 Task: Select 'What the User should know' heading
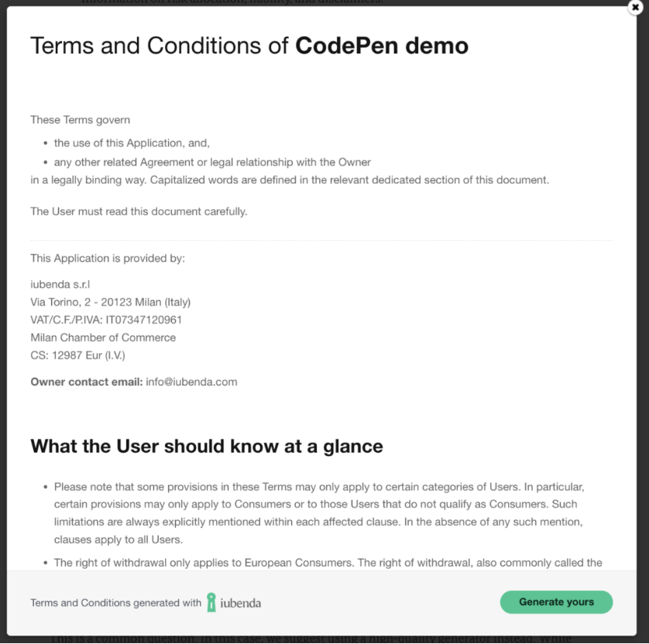[207, 447]
